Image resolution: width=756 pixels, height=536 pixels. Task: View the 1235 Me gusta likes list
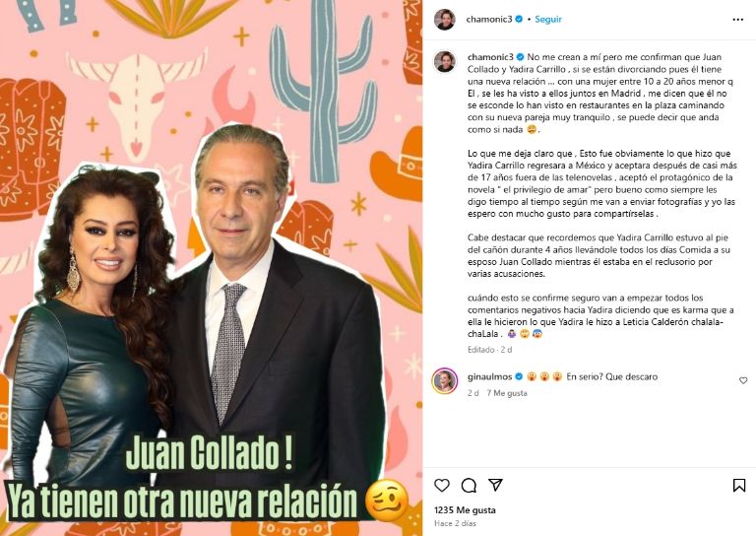coord(465,510)
